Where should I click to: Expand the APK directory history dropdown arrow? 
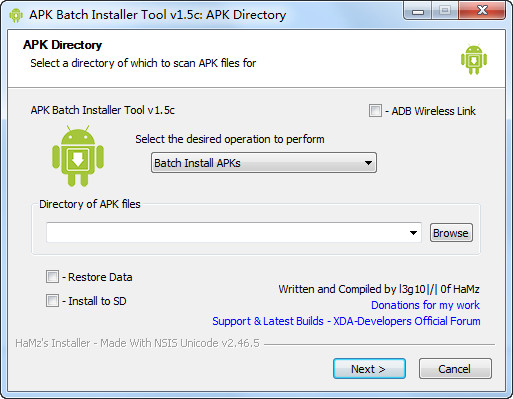click(x=413, y=233)
